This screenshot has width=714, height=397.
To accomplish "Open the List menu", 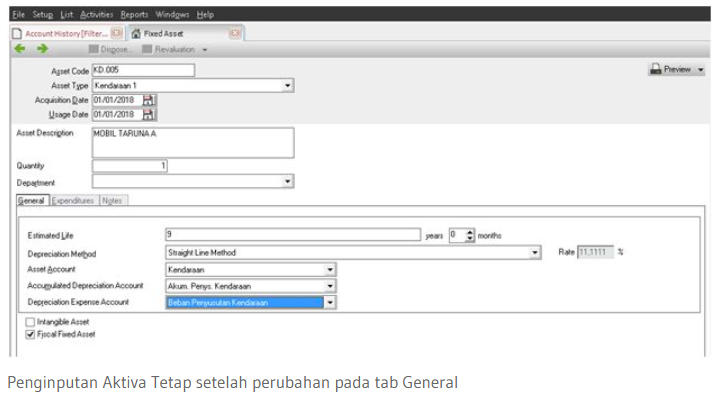I will coord(66,15).
